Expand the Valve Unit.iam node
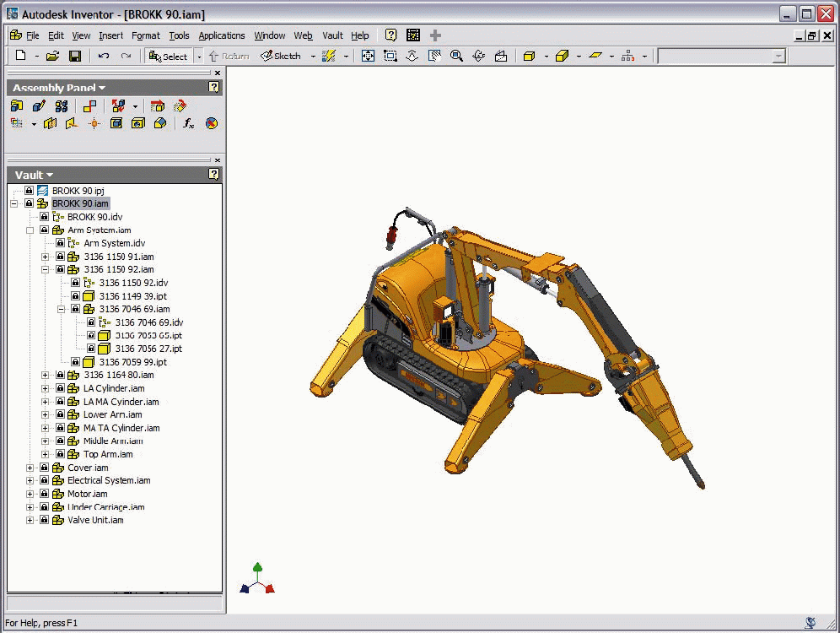Image resolution: width=840 pixels, height=633 pixels. (x=30, y=521)
